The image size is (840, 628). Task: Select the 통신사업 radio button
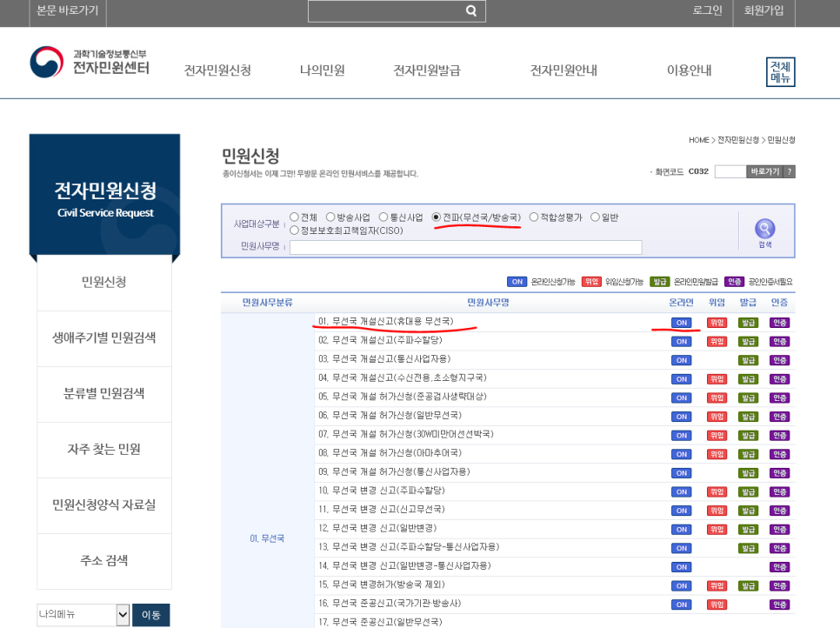tap(383, 217)
